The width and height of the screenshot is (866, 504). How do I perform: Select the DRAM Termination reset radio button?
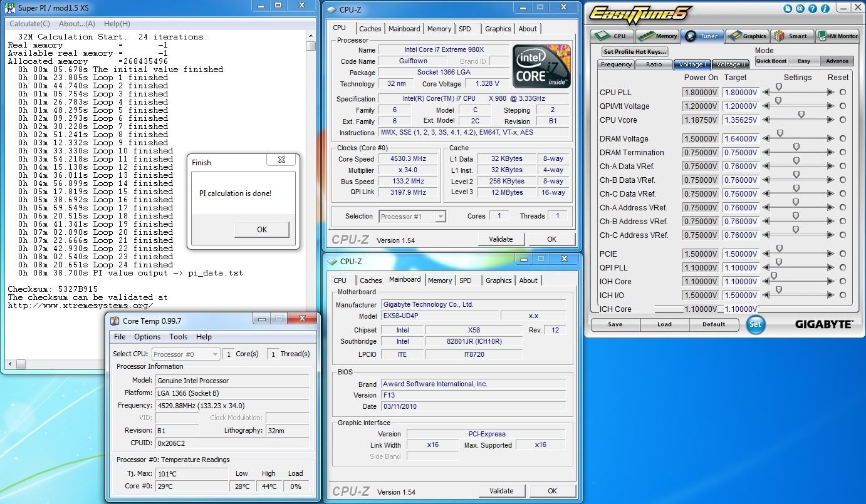click(843, 153)
